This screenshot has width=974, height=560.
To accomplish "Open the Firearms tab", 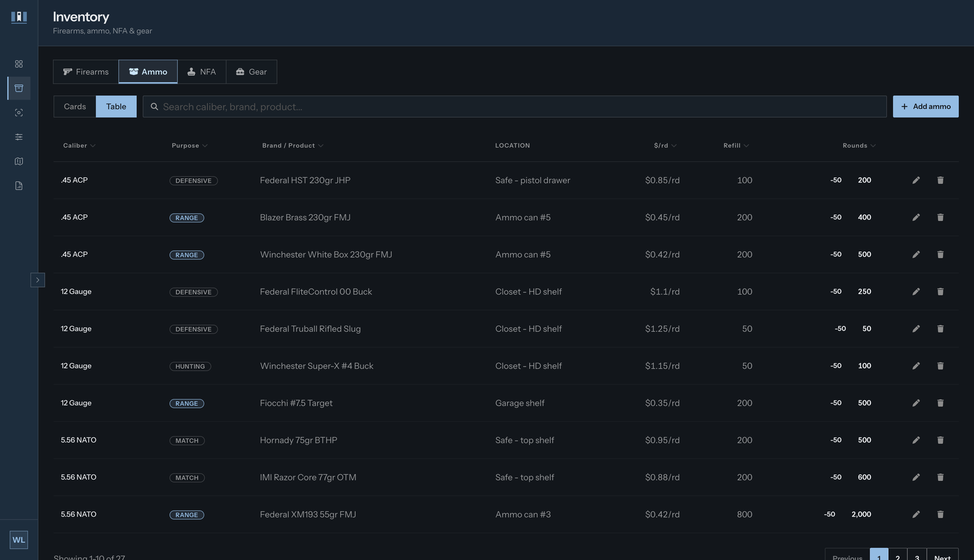I will (x=86, y=72).
